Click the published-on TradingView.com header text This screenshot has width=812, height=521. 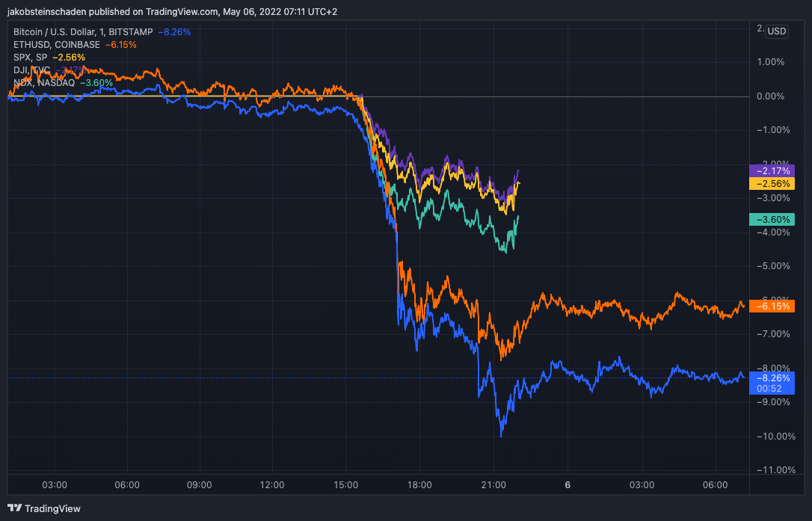pos(172,11)
